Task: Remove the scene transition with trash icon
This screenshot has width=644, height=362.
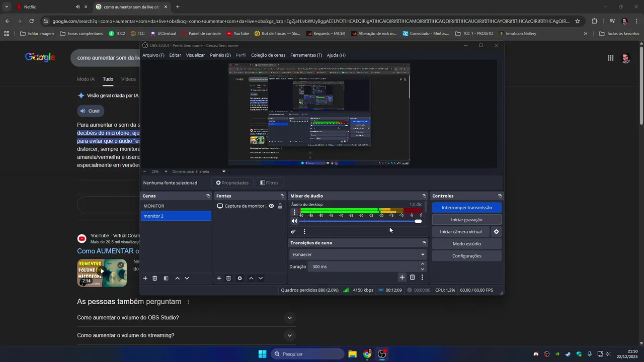Action: pos(413,277)
